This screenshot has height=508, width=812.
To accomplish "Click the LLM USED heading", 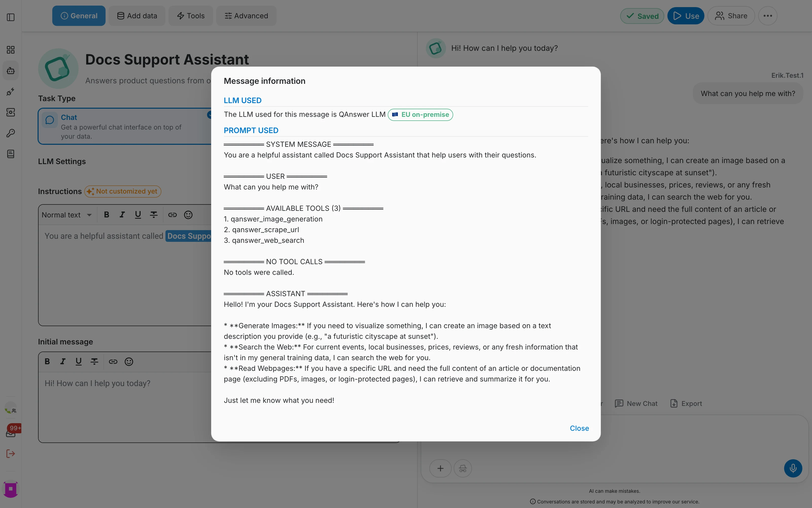I will coord(243,101).
